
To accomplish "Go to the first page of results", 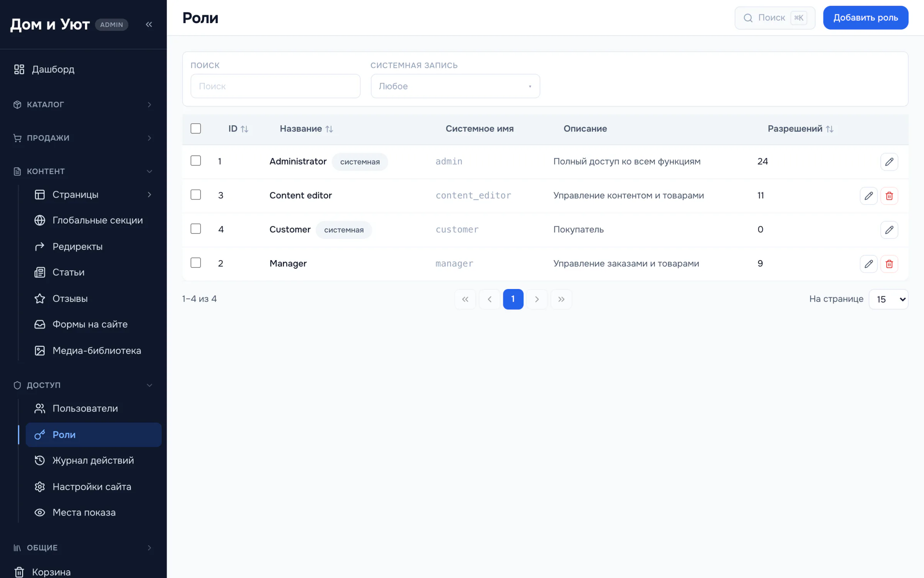I will 465,299.
